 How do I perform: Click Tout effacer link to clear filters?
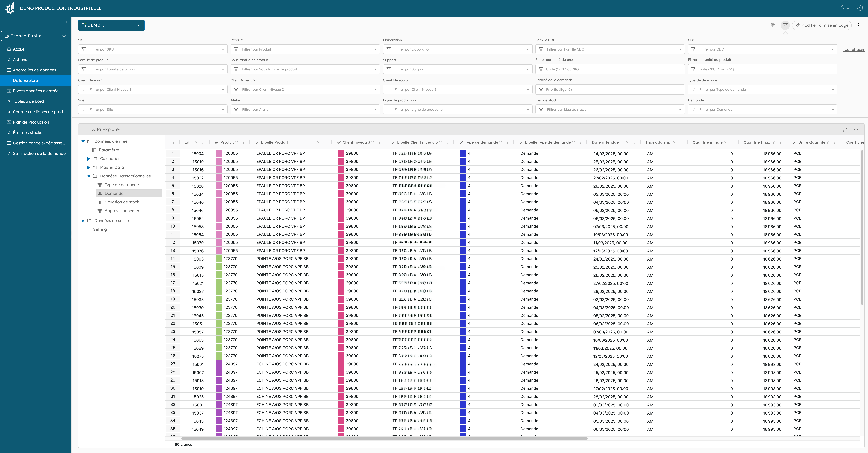click(x=854, y=49)
